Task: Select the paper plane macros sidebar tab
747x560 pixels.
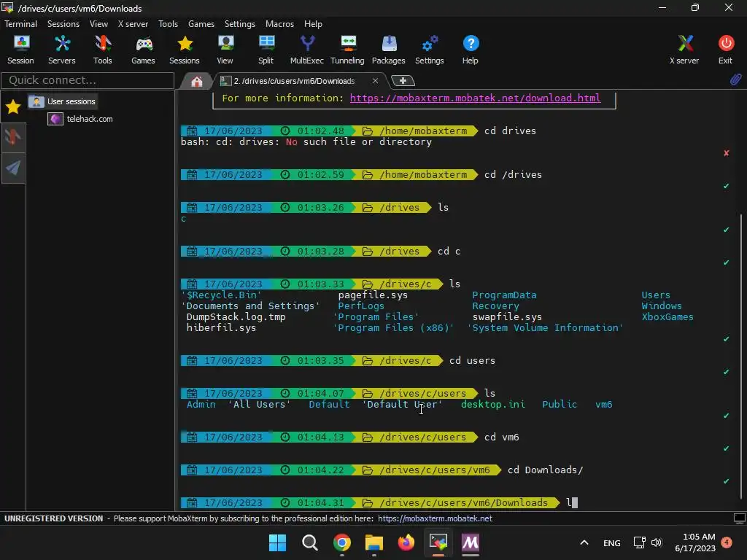Action: (13, 168)
